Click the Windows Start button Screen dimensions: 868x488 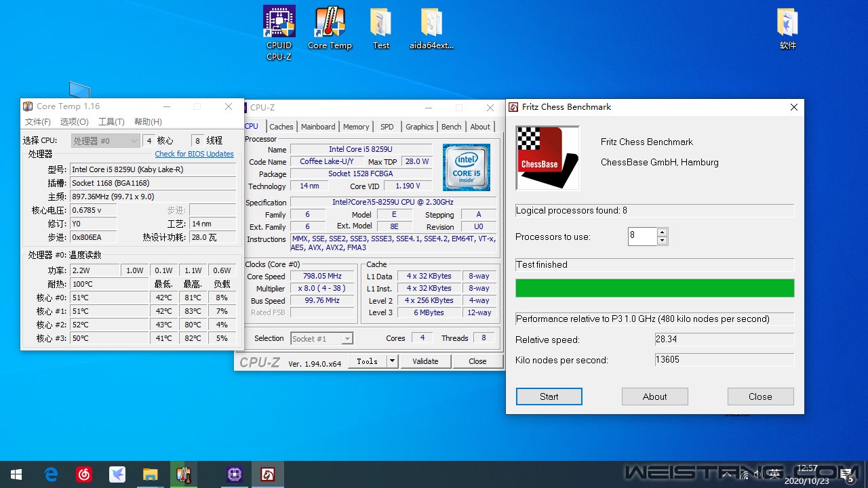pos(16,474)
